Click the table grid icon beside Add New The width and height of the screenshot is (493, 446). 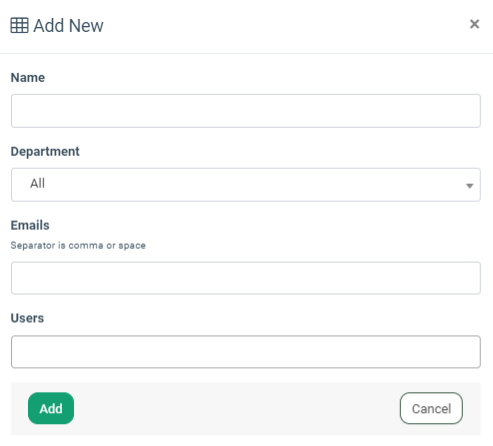click(x=19, y=25)
